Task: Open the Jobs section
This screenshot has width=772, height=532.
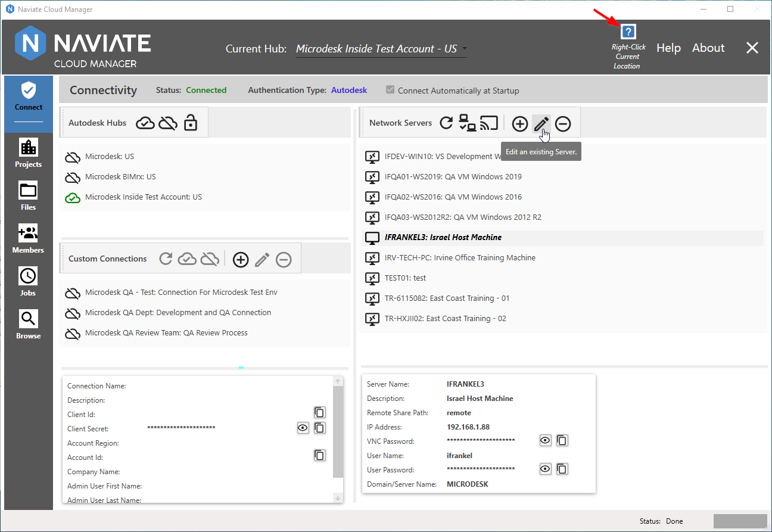Action: pyautogui.click(x=29, y=282)
